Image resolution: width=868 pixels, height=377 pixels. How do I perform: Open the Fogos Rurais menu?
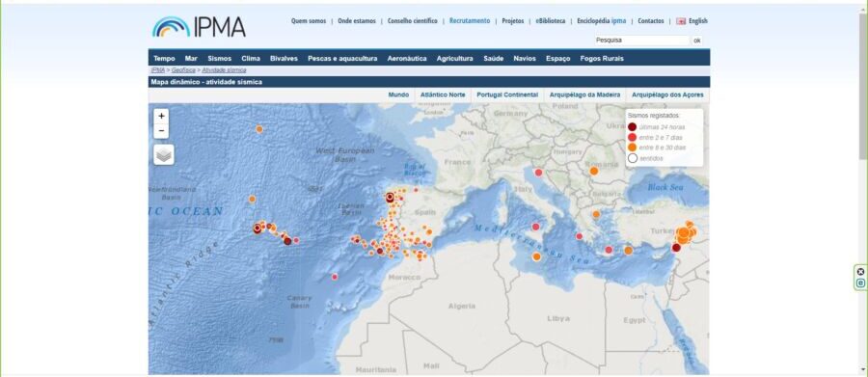[602, 58]
